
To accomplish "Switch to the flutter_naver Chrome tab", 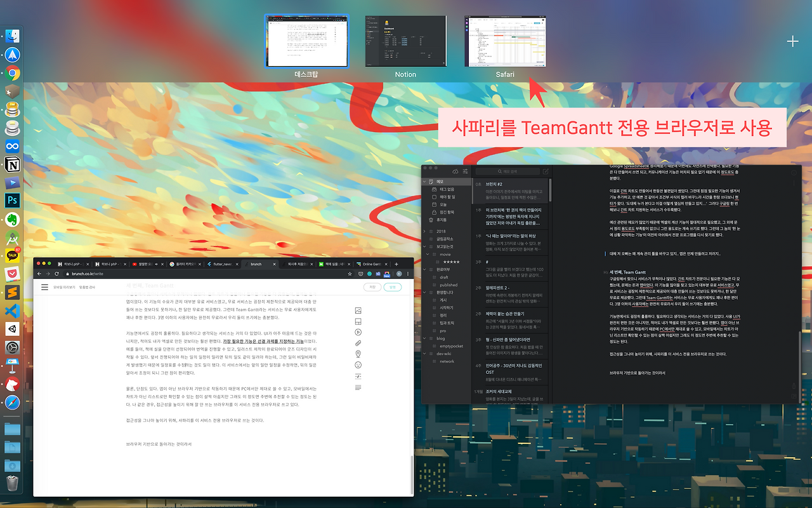I will point(223,264).
